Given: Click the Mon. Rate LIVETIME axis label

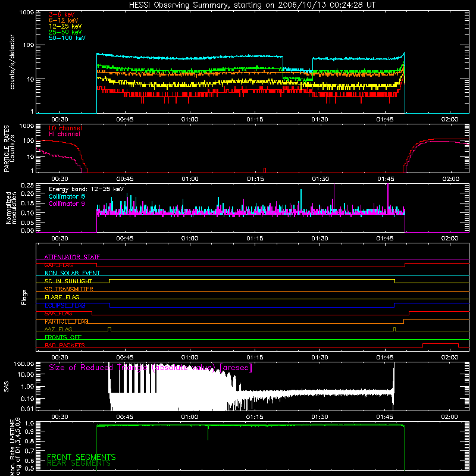Looking at the screenshot, I should [x=15, y=447].
